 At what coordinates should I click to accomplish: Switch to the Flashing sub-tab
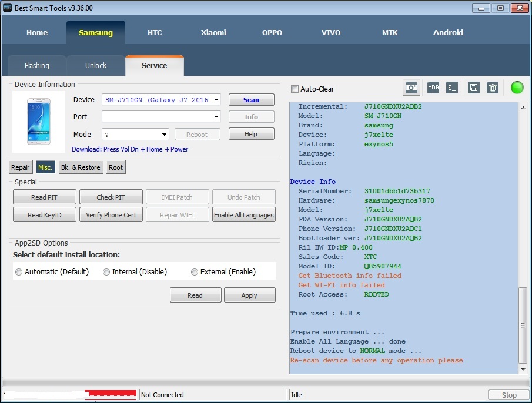37,65
